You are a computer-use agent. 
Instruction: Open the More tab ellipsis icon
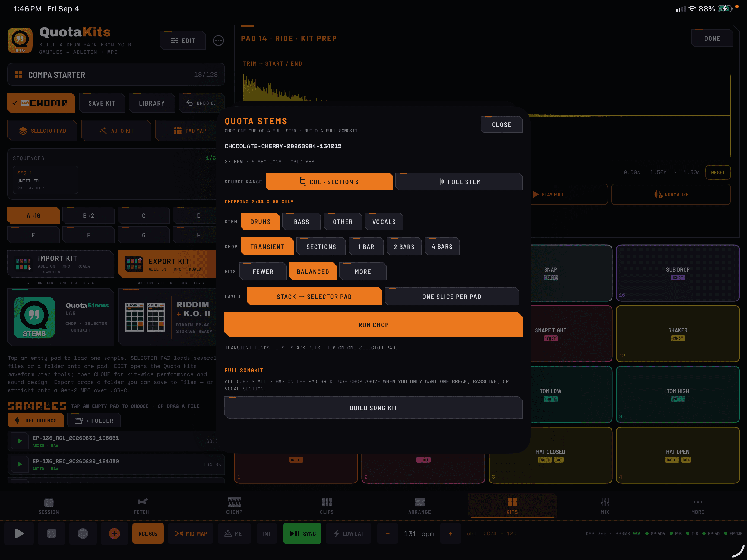(698, 502)
